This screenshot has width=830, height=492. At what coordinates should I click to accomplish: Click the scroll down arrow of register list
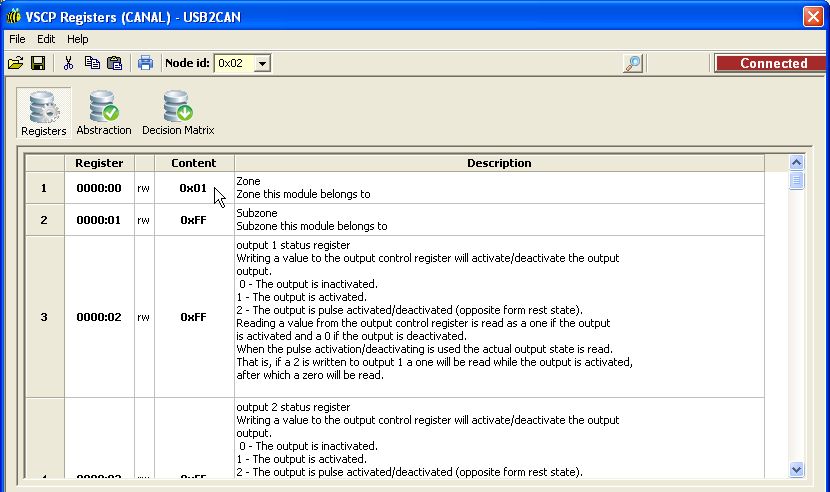coord(796,469)
